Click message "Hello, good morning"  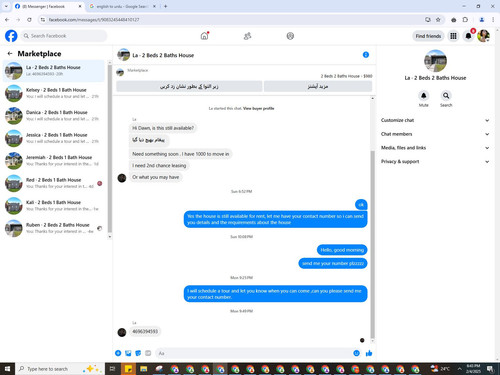coord(342,250)
